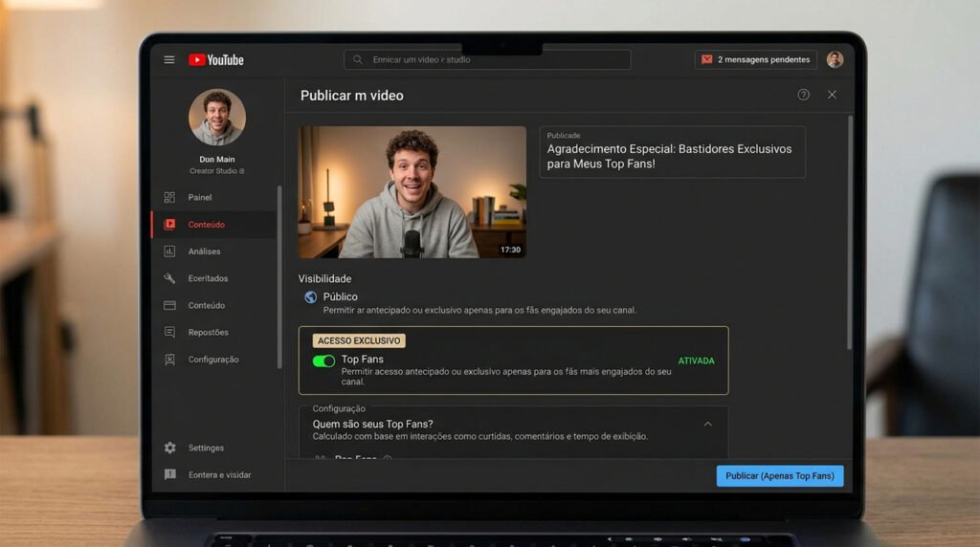This screenshot has height=547, width=980.
Task: Click the pending messages envelope icon
Action: point(707,59)
